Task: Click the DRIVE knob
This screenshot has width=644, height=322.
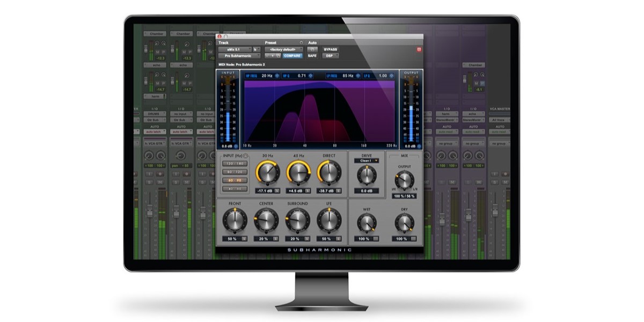Action: (x=367, y=175)
